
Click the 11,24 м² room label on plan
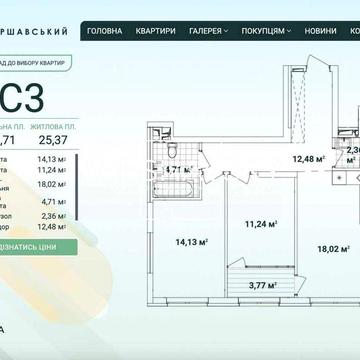262,224
